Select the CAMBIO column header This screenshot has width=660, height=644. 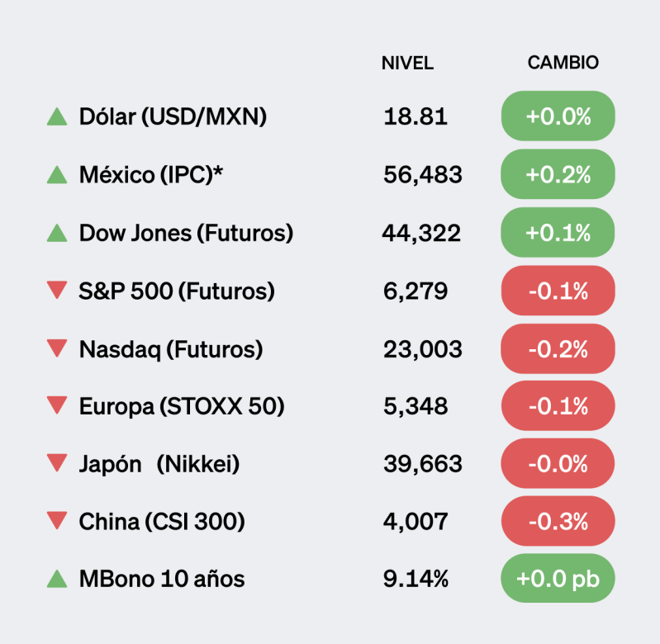[x=563, y=64]
